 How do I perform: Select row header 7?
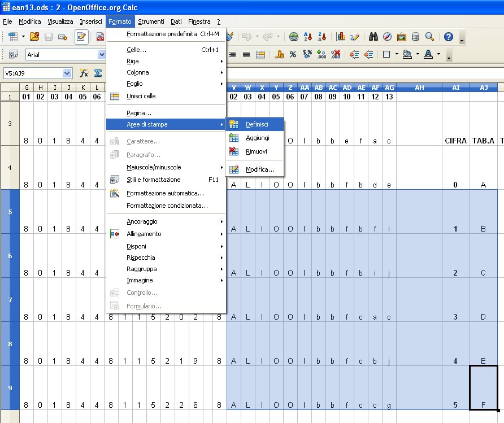point(10,300)
